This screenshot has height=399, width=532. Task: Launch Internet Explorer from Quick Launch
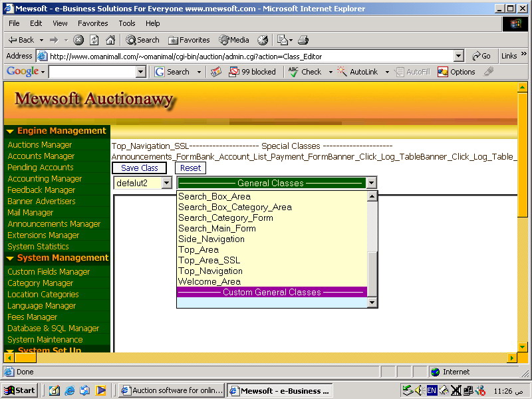click(x=70, y=390)
